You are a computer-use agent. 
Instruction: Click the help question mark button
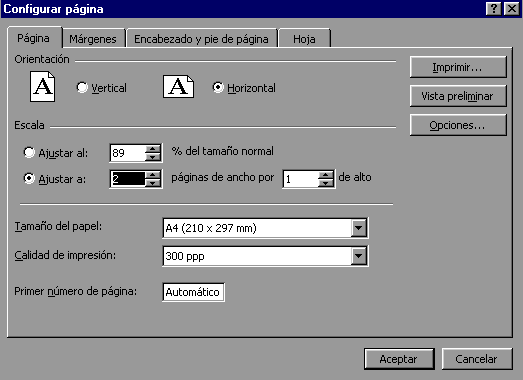click(x=494, y=8)
